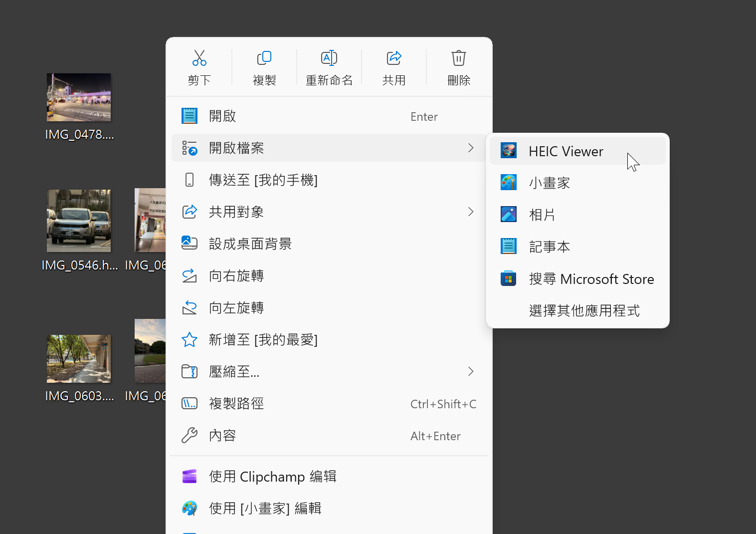
Task: Click the wrench icon for 內容
Action: pos(189,436)
